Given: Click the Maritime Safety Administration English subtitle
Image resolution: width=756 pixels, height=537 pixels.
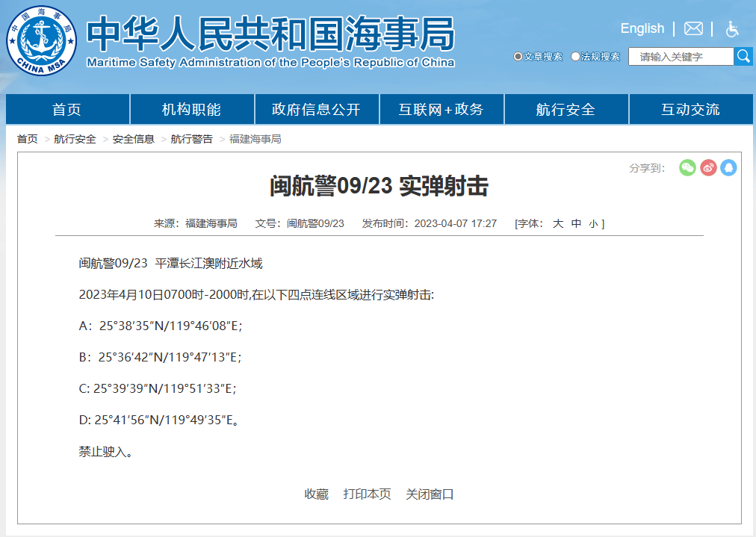Looking at the screenshot, I should [270, 63].
